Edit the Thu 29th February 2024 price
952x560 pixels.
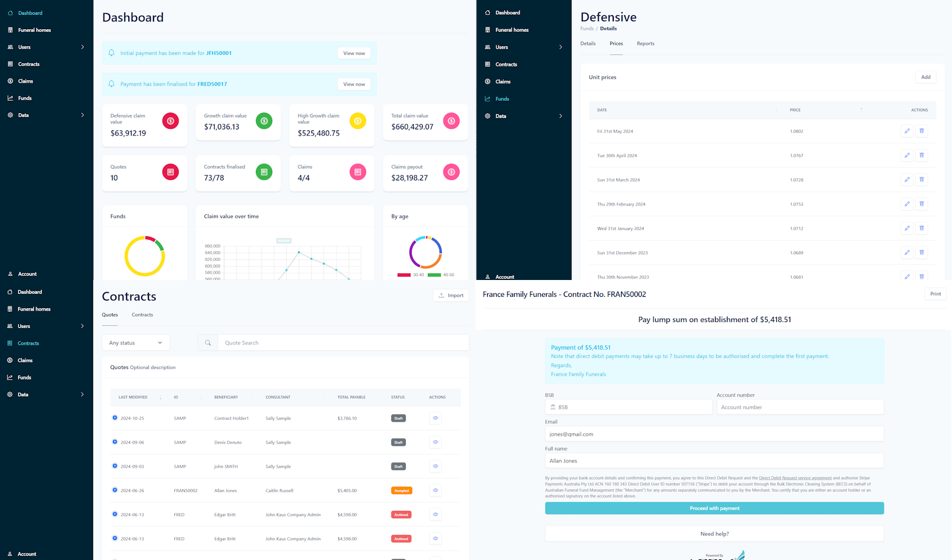point(907,204)
